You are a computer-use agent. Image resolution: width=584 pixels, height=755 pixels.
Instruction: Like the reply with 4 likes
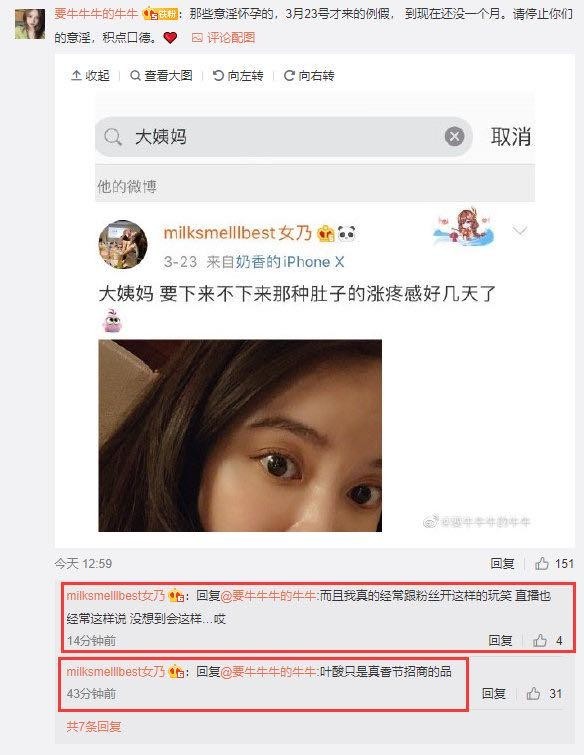coord(540,640)
